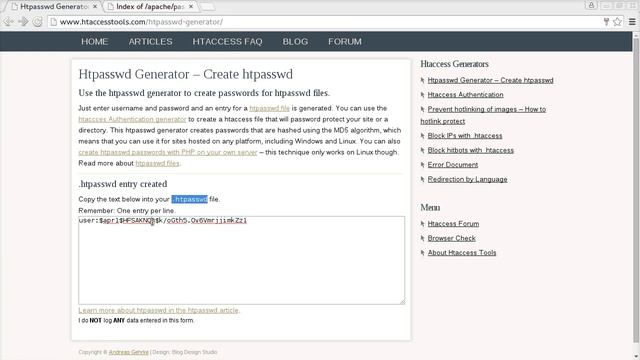640x360 pixels.
Task: Click the 'Menu' sidebar heading
Action: [430, 207]
